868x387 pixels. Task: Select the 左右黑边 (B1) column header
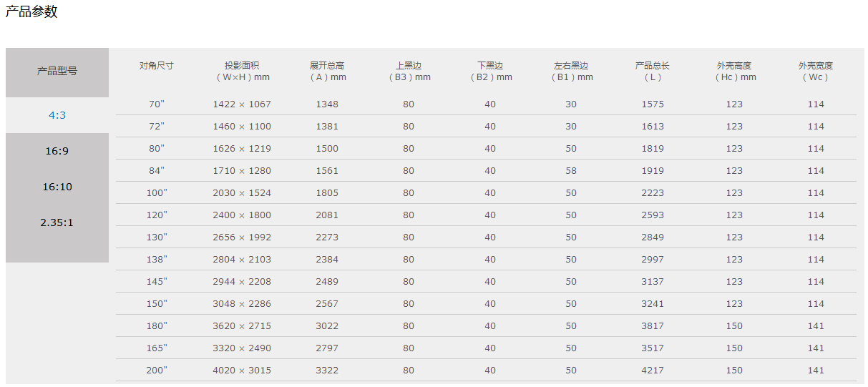(x=571, y=71)
